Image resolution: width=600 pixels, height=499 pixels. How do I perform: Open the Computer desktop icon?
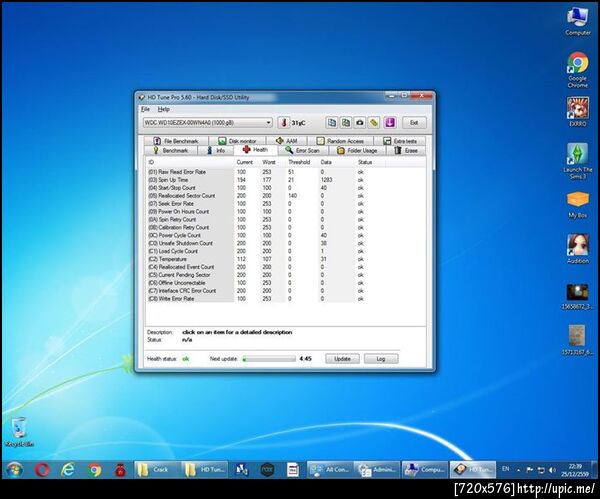point(577,22)
